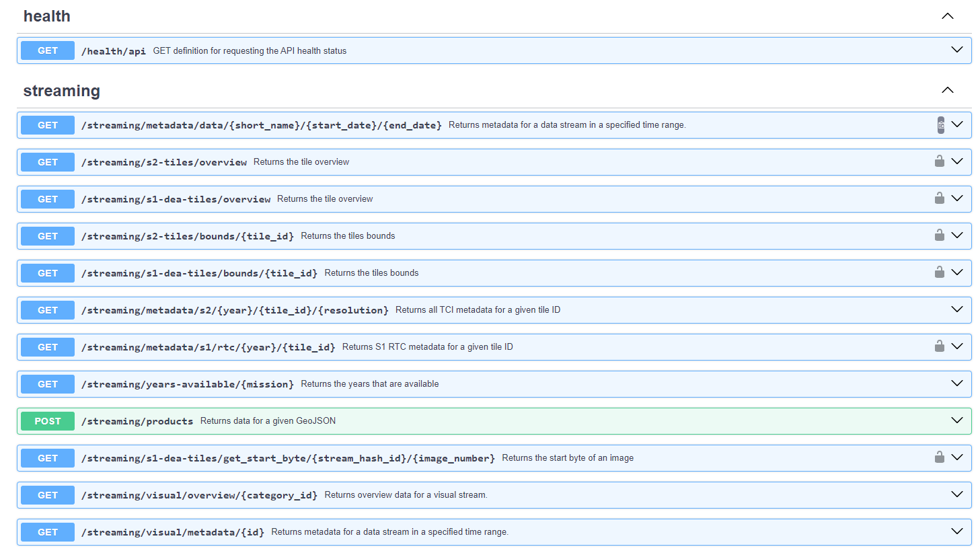This screenshot has width=980, height=555.
Task: Open the /streaming/s1-dea-tiles/overview path link
Action: 176,199
